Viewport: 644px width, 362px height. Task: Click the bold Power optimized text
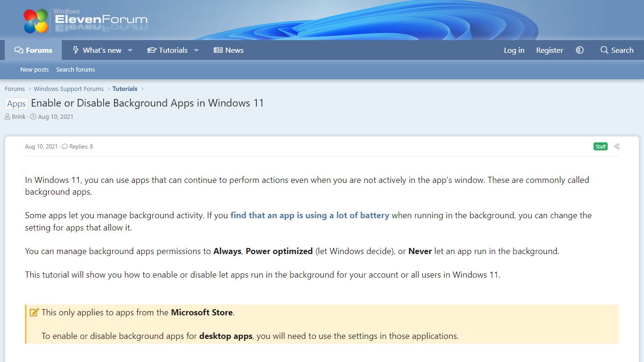point(279,251)
